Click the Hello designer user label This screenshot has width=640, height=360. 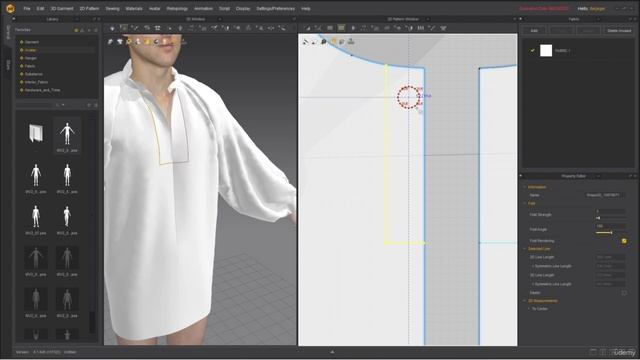591,9
